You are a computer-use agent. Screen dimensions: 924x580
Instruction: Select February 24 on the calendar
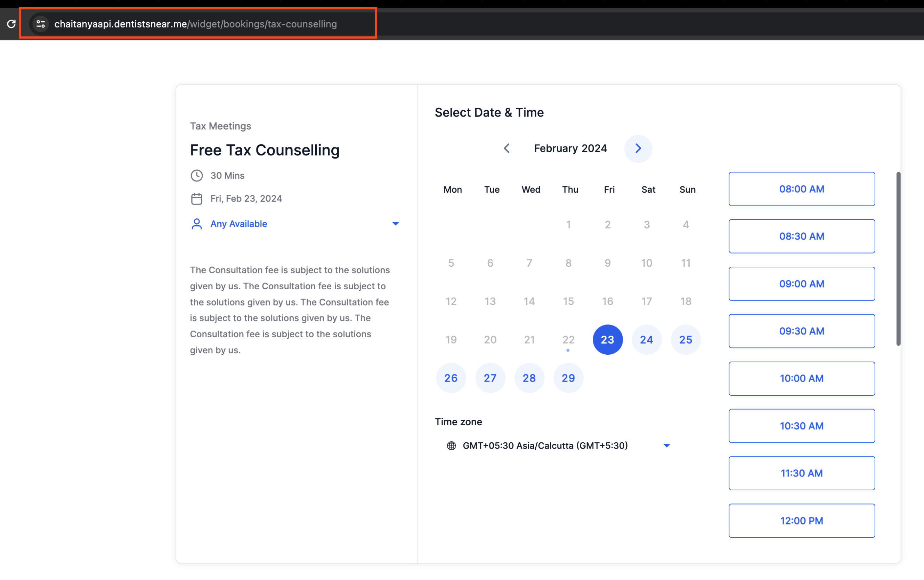[x=647, y=339]
